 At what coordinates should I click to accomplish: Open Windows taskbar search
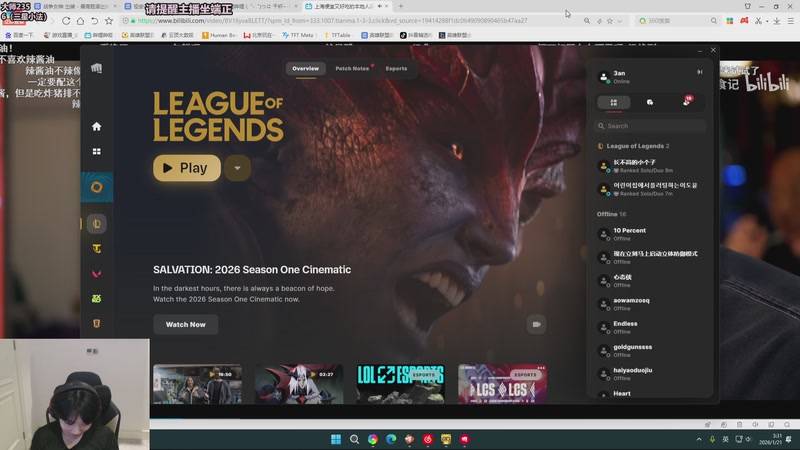click(354, 439)
